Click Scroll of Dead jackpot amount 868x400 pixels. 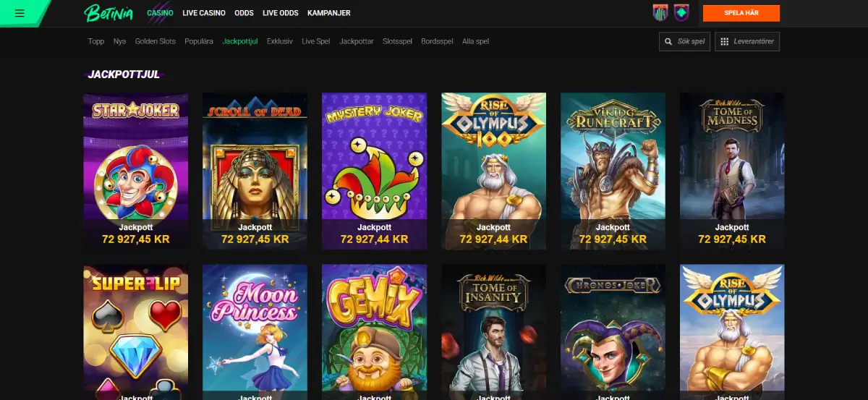[255, 239]
